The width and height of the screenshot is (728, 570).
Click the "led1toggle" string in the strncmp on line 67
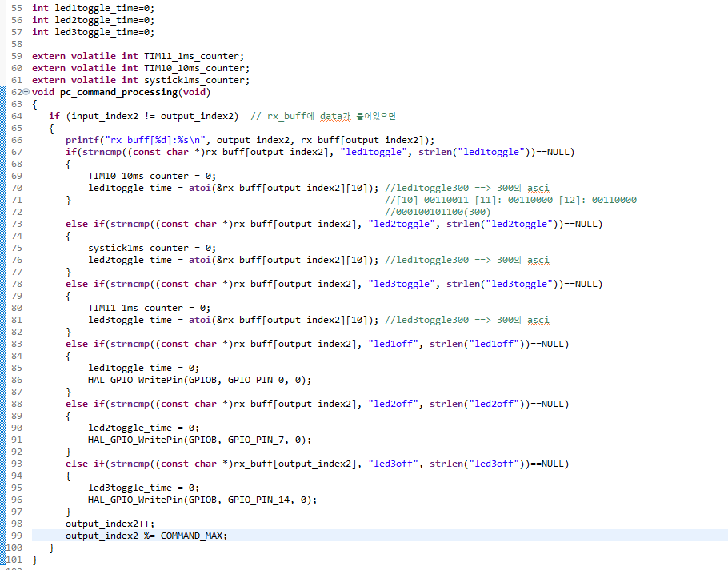[374, 152]
